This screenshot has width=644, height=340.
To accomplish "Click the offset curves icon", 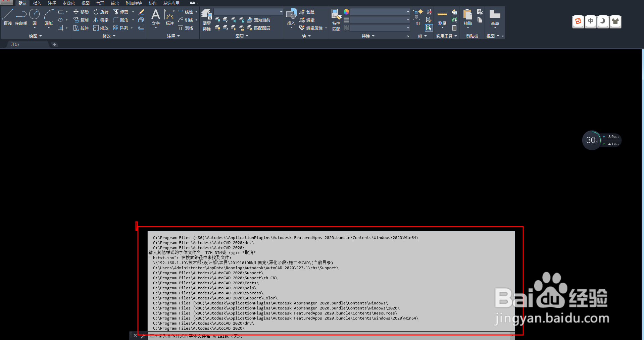I will pos(141,28).
